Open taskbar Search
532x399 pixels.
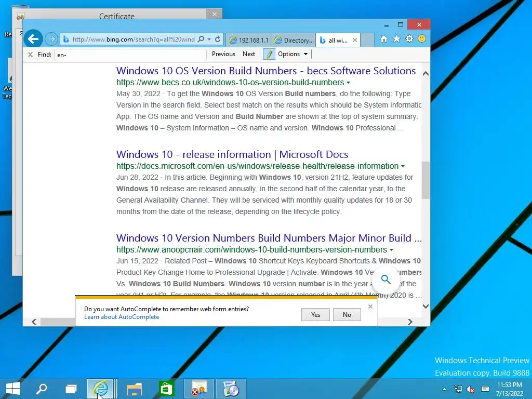[x=42, y=389]
